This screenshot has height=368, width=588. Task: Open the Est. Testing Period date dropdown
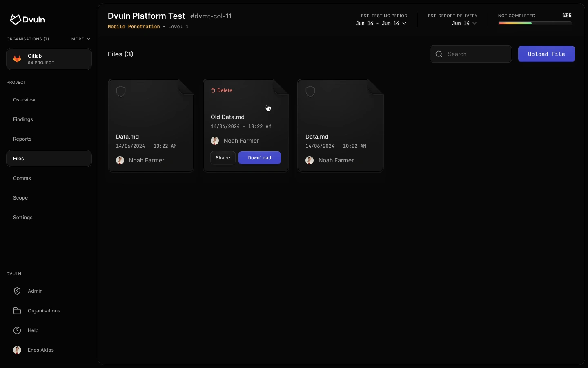tap(381, 23)
